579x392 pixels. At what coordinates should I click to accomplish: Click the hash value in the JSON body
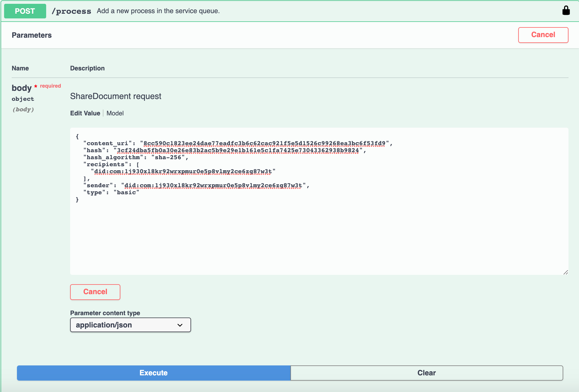238,150
